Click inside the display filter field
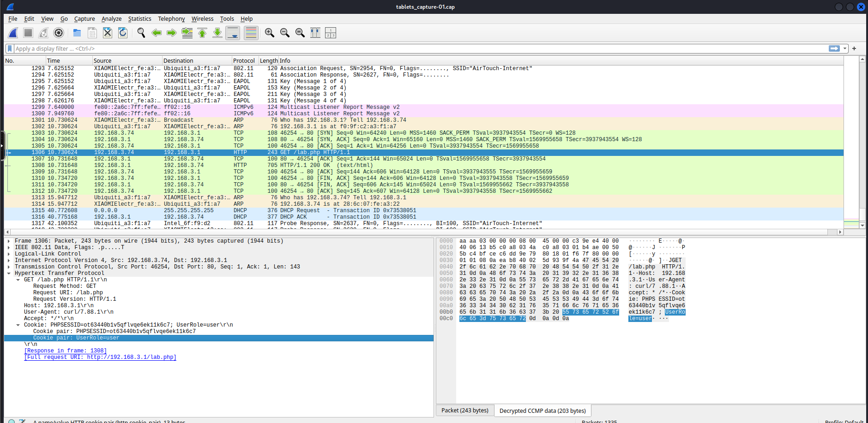This screenshot has width=868, height=423. pyautogui.click(x=185, y=48)
